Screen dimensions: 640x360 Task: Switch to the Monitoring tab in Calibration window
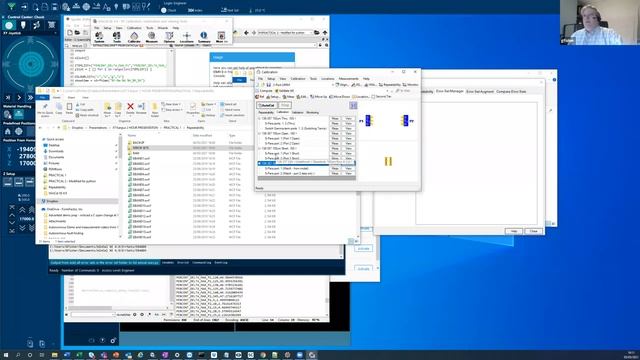pos(313,112)
